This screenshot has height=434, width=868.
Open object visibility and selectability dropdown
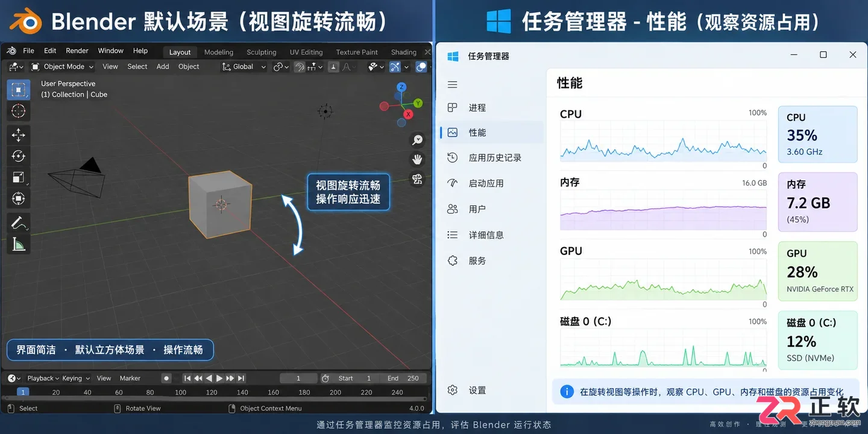(x=376, y=67)
